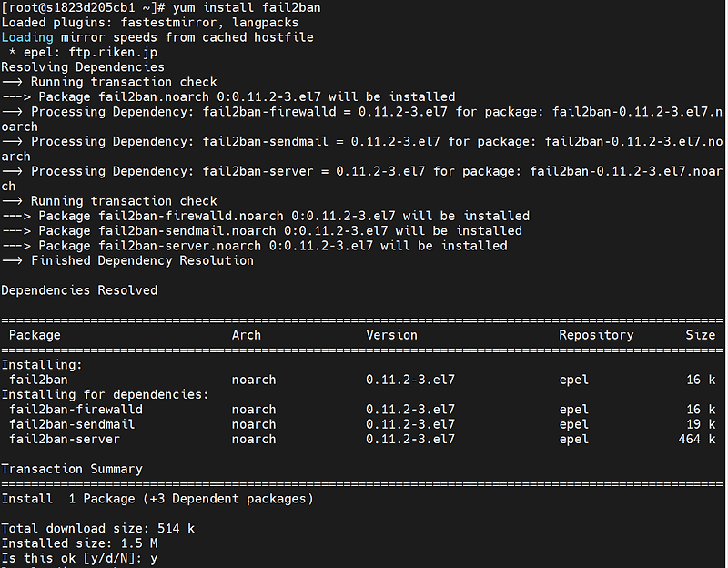Click the root@s1823d205cb1 shell prompt
The image size is (728, 568).
coord(55,7)
